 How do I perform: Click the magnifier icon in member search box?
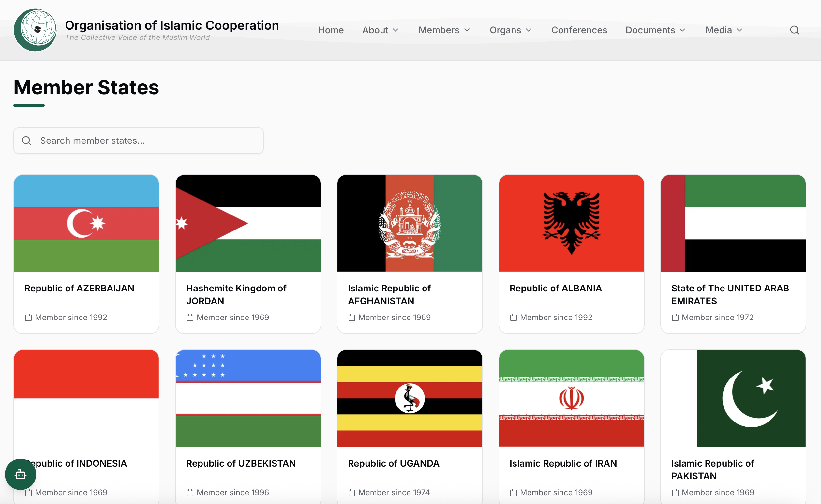pos(27,141)
